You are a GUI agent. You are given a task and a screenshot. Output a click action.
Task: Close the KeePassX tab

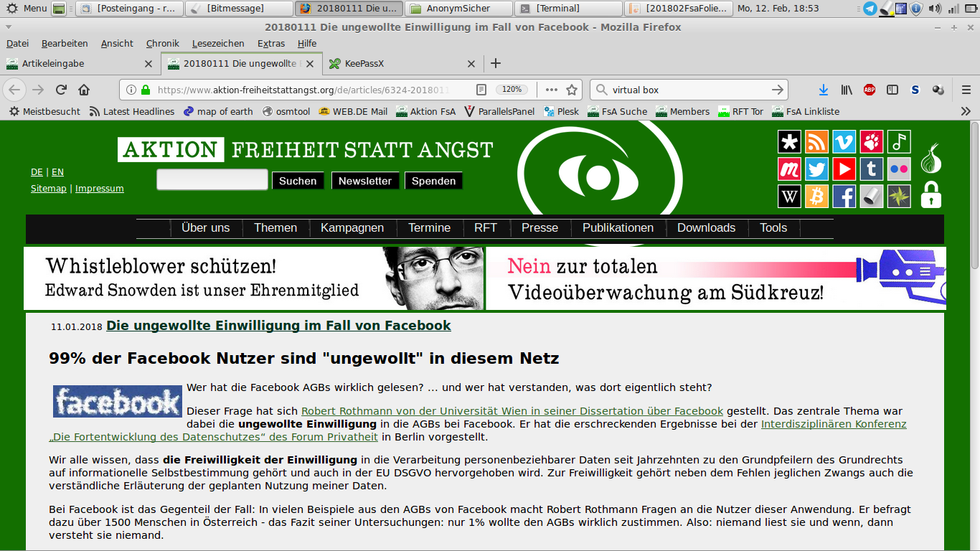(x=471, y=63)
